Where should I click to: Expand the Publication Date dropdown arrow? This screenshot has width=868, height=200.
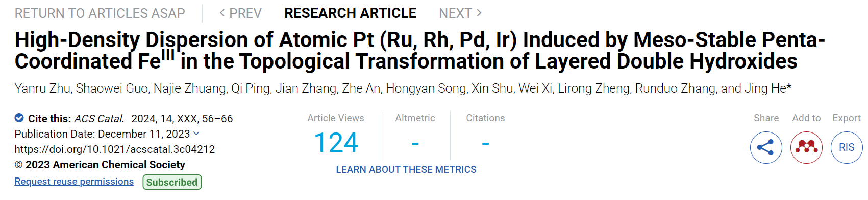coord(196,134)
